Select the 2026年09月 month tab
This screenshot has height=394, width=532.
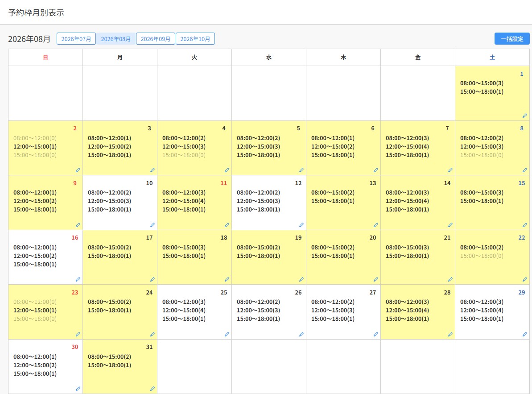coord(155,39)
